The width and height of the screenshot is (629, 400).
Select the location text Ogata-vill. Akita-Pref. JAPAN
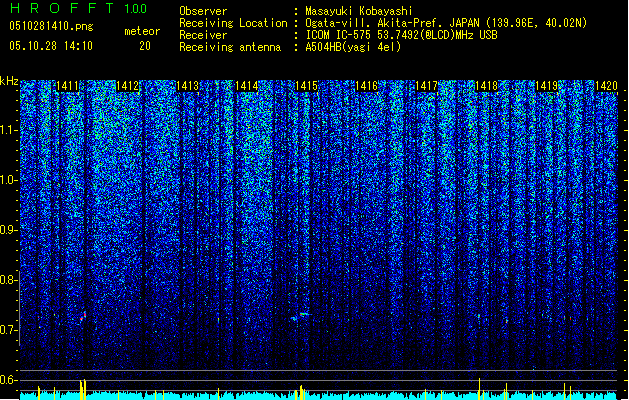point(392,23)
